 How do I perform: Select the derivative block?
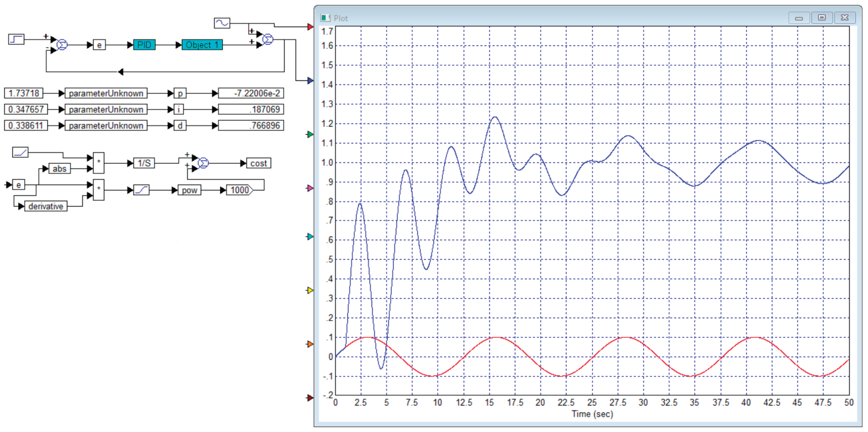click(46, 206)
